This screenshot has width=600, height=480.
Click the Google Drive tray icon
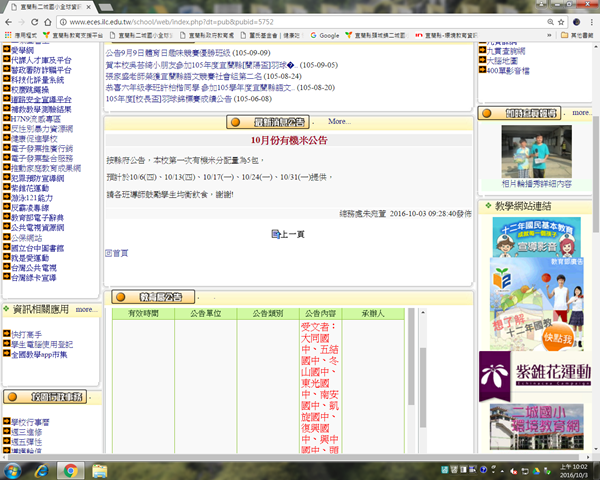(x=536, y=470)
